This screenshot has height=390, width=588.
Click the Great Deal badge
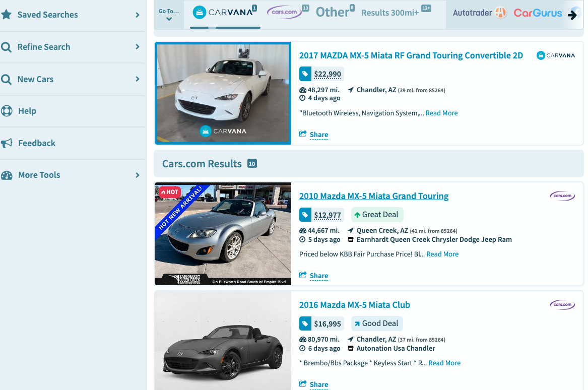point(377,215)
